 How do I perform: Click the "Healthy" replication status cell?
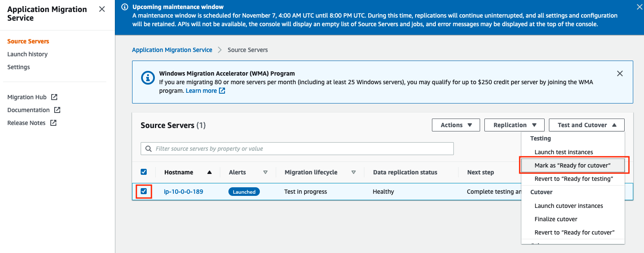(383, 192)
